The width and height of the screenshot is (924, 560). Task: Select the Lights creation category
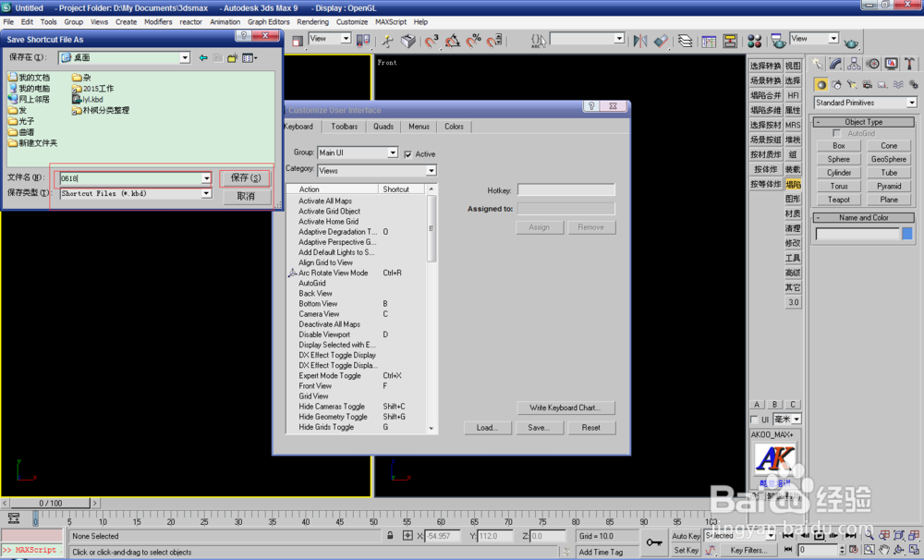click(x=852, y=85)
